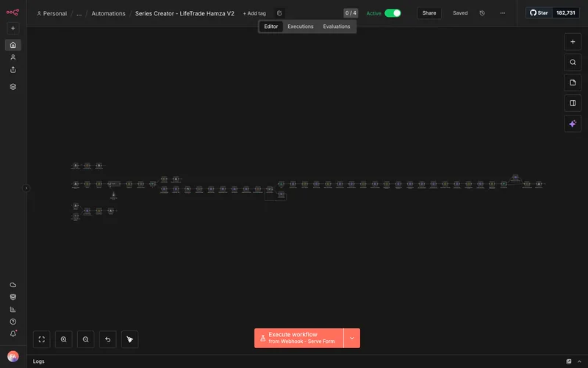Zoom out of the canvas
Image resolution: width=588 pixels, height=368 pixels.
click(x=85, y=339)
